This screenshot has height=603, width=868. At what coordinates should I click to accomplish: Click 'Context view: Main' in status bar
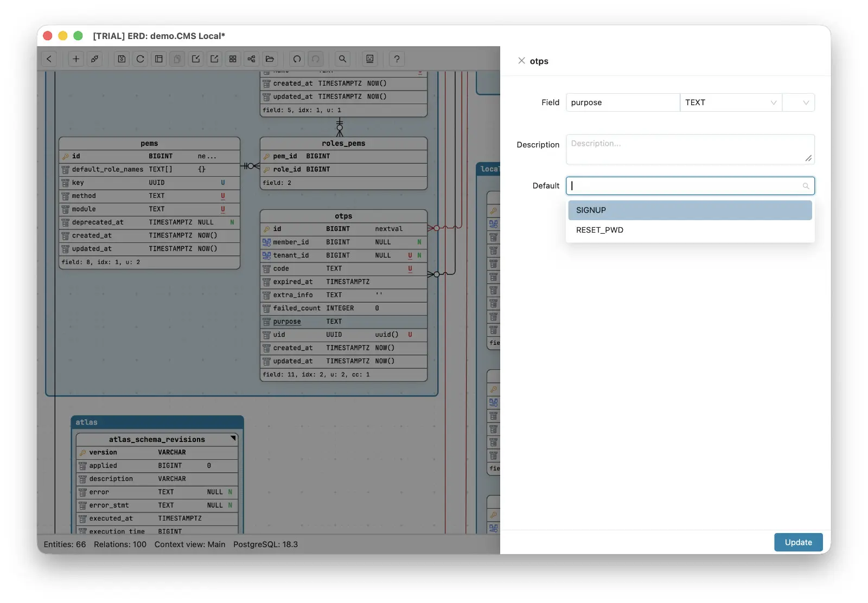click(x=190, y=544)
